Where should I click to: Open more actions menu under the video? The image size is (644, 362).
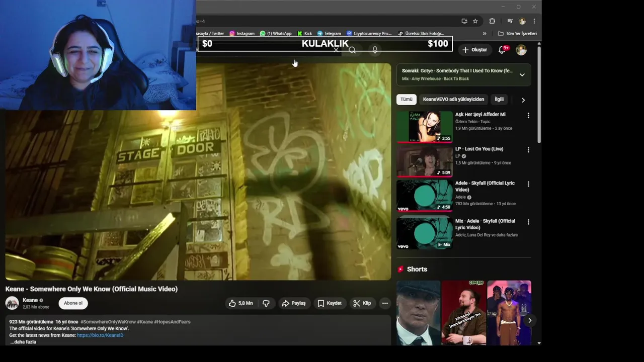(385, 303)
